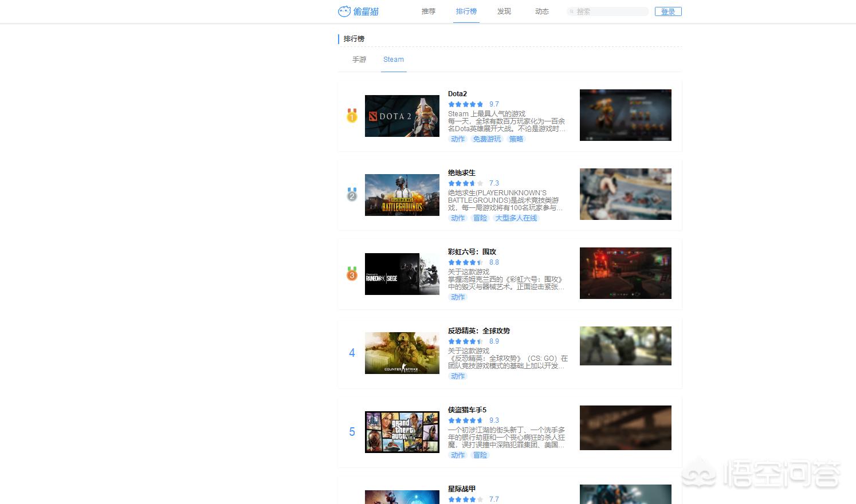856x504 pixels.
Task: Open the Dota 2 cover image
Action: point(402,116)
